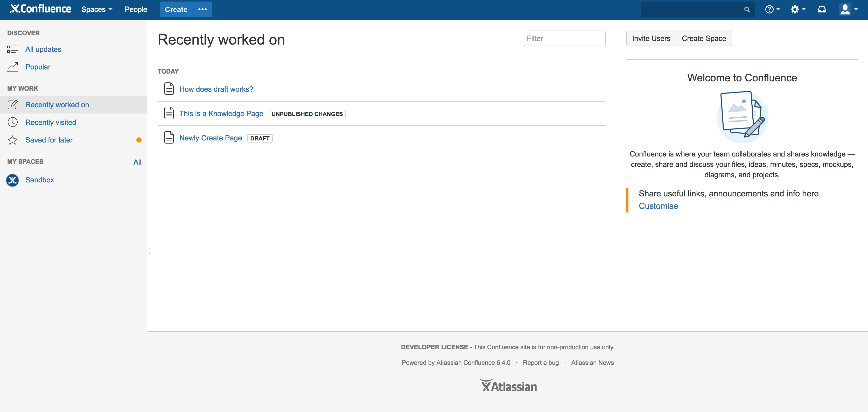
Task: Click the Search magnifier icon
Action: tap(748, 9)
